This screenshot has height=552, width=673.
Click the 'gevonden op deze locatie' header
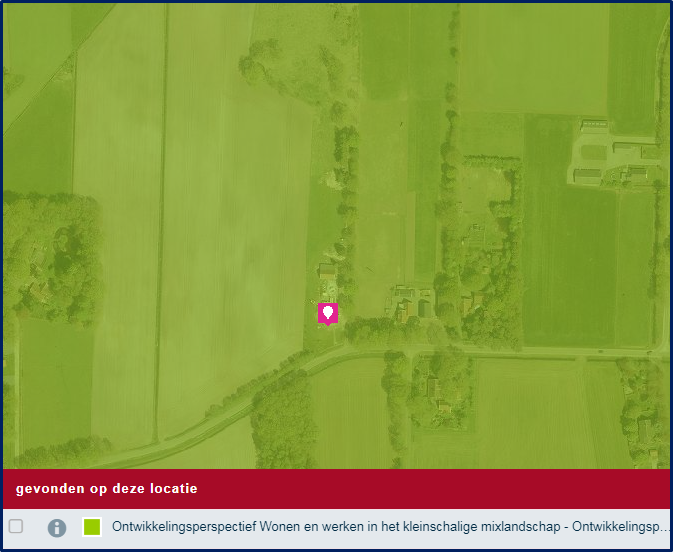[336, 489]
